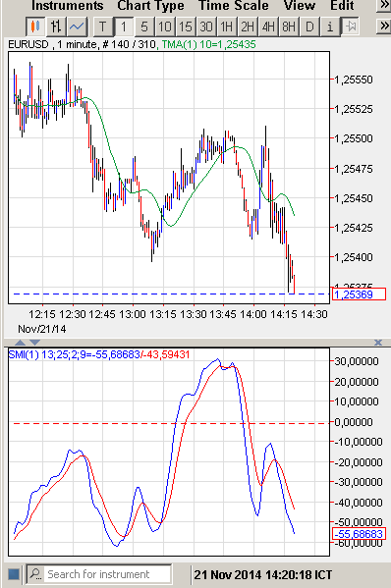Select candlestick chart type icon
This screenshot has width=391, height=588.
35,27
